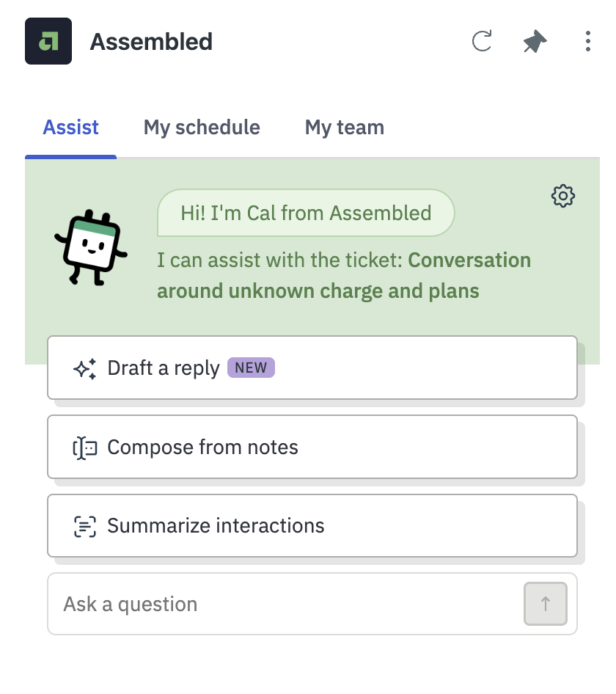616x694 pixels.
Task: Click the Hi! I'm Cal greeting bubble
Action: click(x=306, y=213)
